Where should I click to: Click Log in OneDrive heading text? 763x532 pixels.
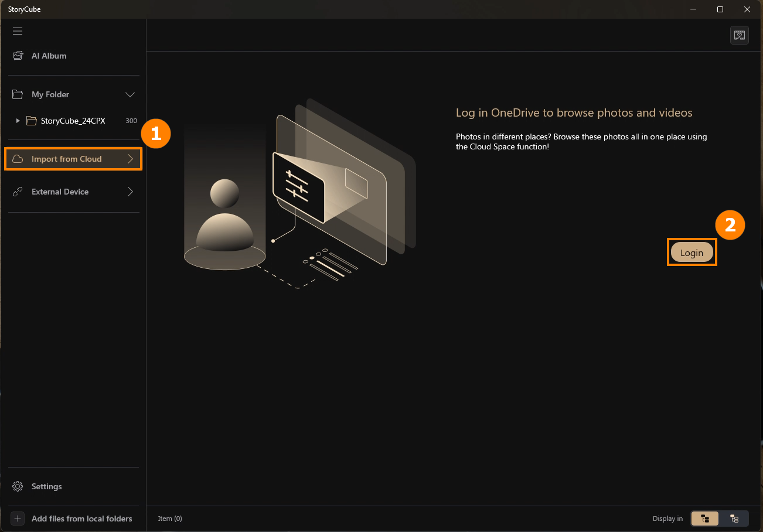[574, 112]
